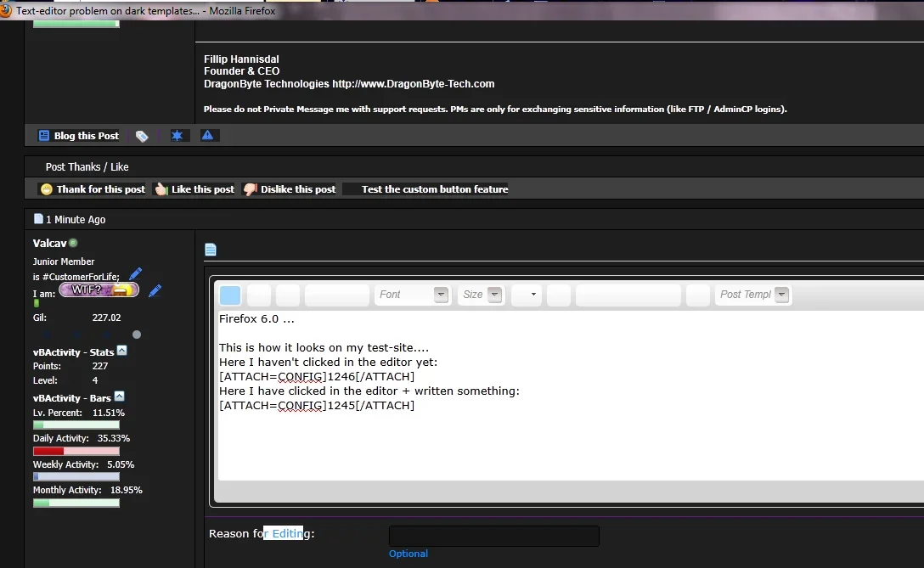Click the [ATTACH=CONFIG]1245[/ATTACH] text
This screenshot has width=924, height=568.
(x=317, y=405)
